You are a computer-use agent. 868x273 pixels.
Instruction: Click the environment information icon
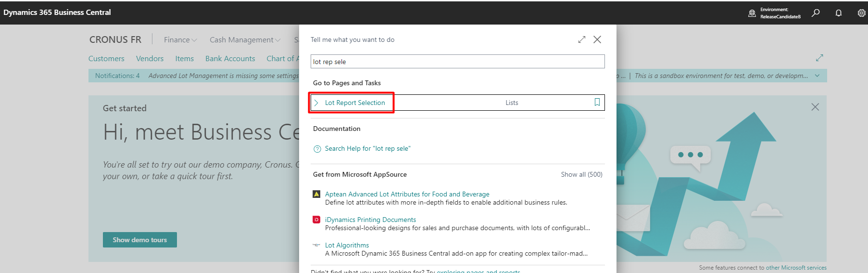click(x=752, y=13)
